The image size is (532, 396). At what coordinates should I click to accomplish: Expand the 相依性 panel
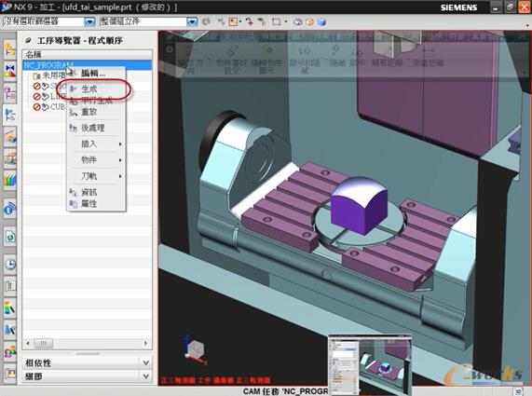pos(146,362)
